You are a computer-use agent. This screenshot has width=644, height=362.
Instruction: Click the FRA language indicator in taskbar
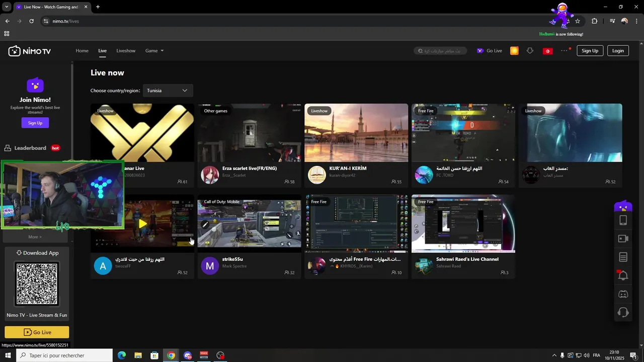pos(596,355)
